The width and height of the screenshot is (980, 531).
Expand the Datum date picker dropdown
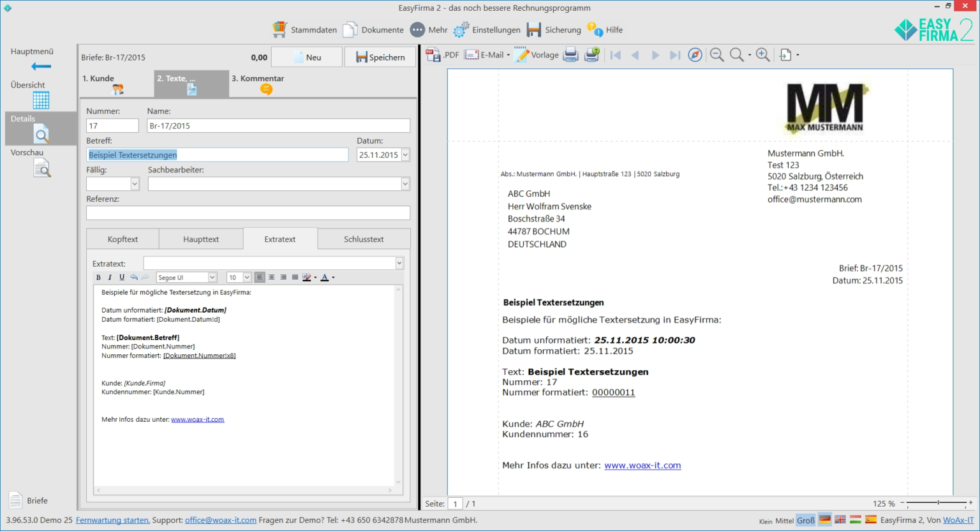(x=405, y=155)
